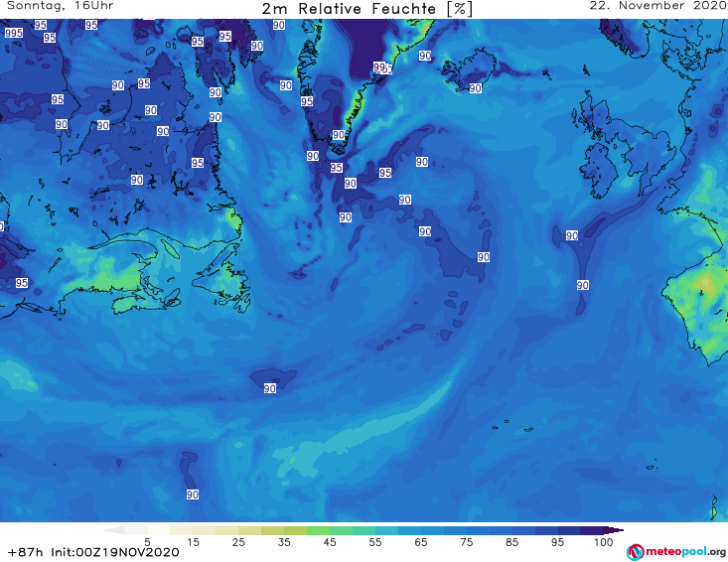
Task: Click the pointed arrow end of the color scale
Action: pos(616,530)
